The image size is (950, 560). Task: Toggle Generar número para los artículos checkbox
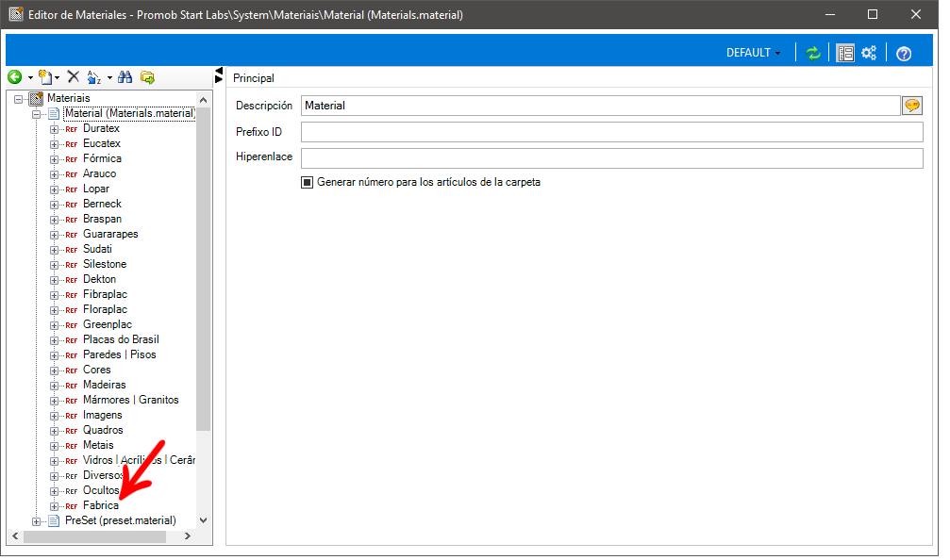pos(308,182)
